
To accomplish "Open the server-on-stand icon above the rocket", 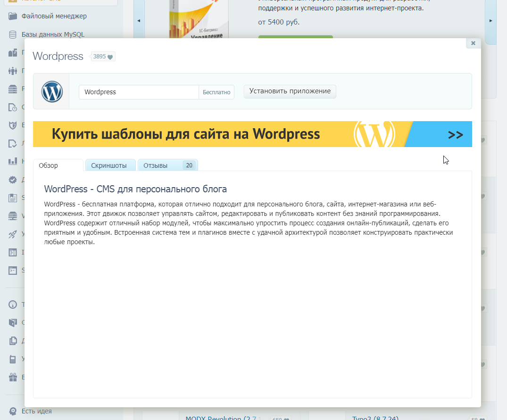I will pyautogui.click(x=13, y=216).
